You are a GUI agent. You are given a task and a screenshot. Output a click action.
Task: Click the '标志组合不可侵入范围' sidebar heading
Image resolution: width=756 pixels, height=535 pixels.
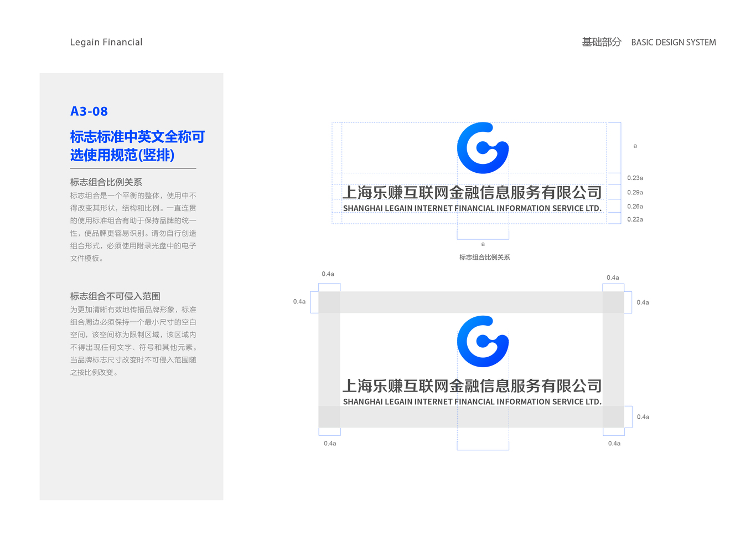point(115,296)
